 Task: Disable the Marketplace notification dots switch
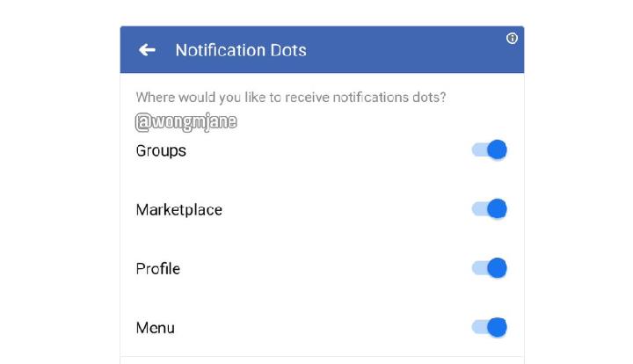491,209
